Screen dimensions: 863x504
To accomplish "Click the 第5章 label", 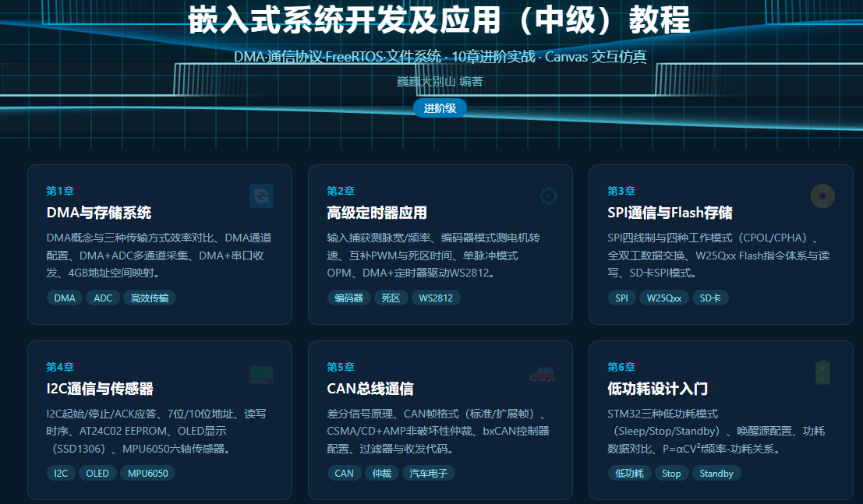I will [x=341, y=367].
